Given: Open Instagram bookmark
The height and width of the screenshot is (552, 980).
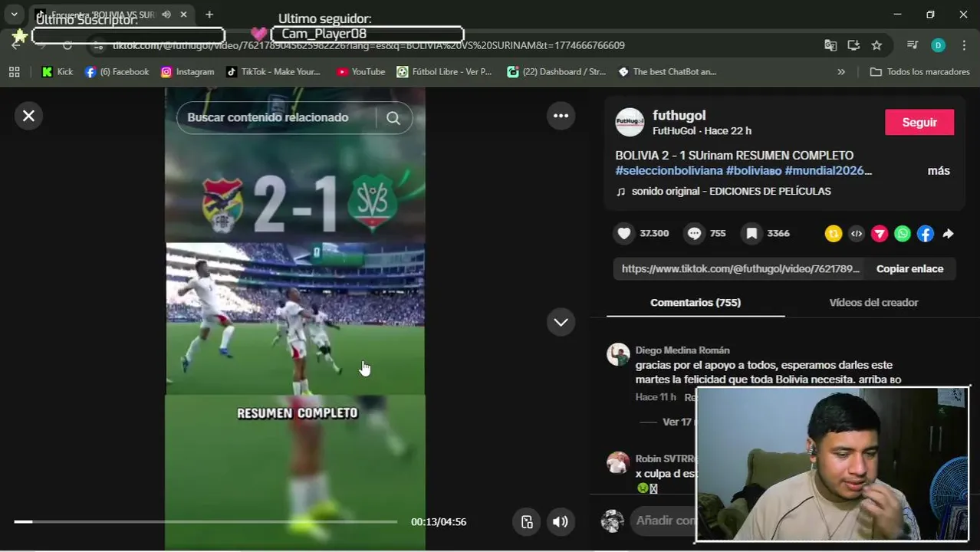Looking at the screenshot, I should point(188,72).
